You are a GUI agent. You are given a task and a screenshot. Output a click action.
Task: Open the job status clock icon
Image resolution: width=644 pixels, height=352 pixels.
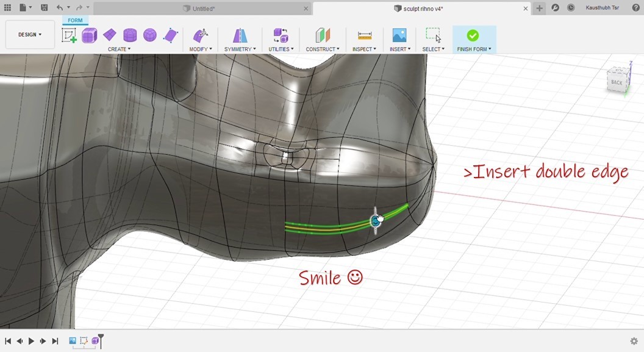point(571,8)
